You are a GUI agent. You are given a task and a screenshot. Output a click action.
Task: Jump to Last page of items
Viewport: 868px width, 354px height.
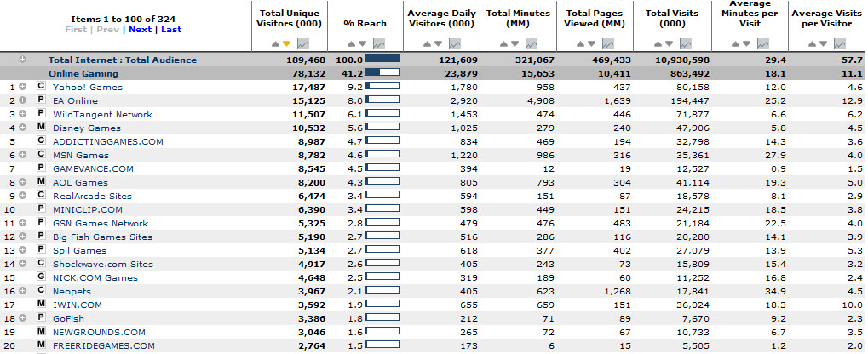[x=171, y=29]
